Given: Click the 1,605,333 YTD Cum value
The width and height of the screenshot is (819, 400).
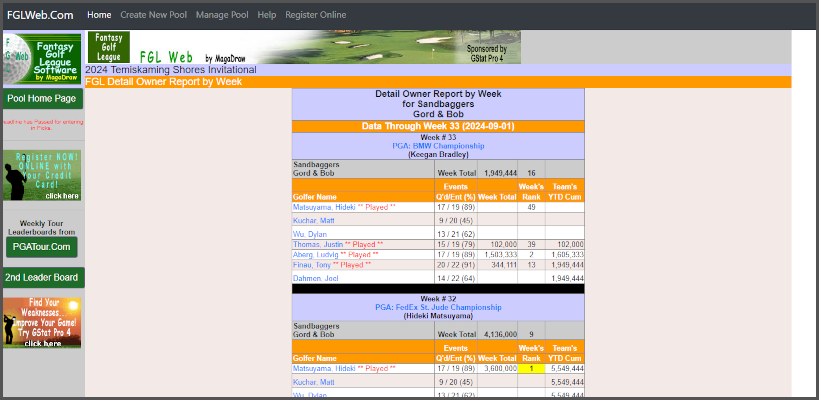Looking at the screenshot, I should [x=567, y=255].
